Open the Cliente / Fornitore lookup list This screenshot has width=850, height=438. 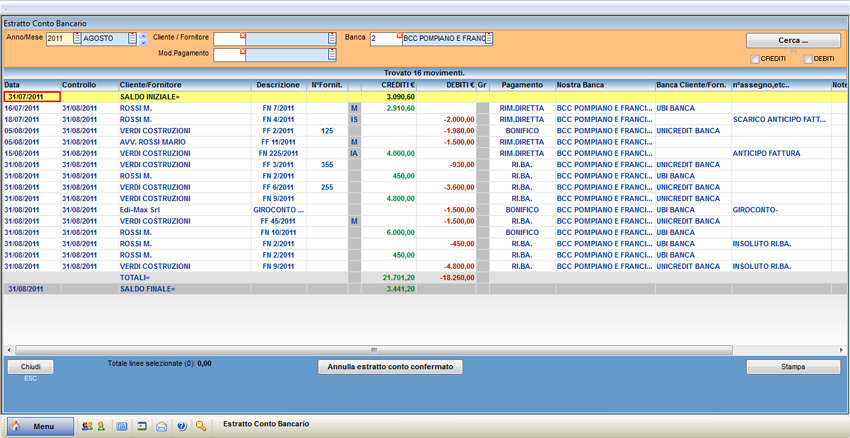coord(332,39)
